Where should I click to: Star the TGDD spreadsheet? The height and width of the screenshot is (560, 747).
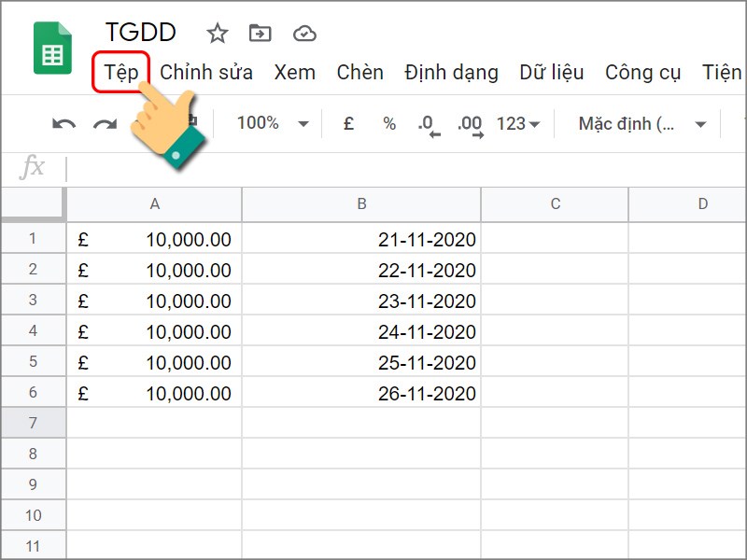(x=217, y=33)
